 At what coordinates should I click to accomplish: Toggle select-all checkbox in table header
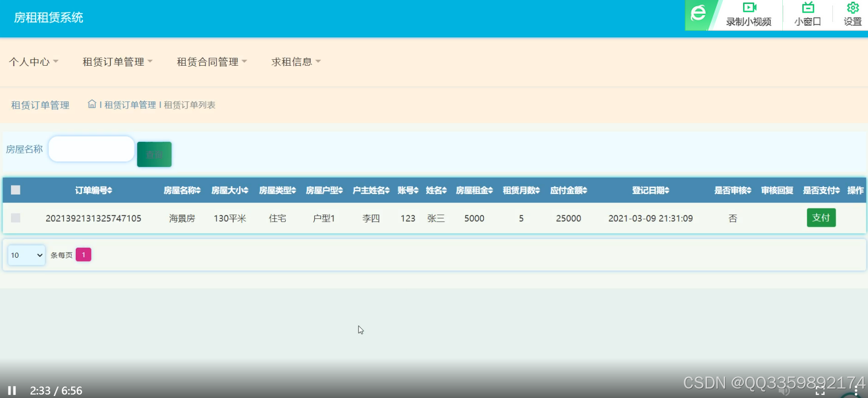tap(15, 190)
